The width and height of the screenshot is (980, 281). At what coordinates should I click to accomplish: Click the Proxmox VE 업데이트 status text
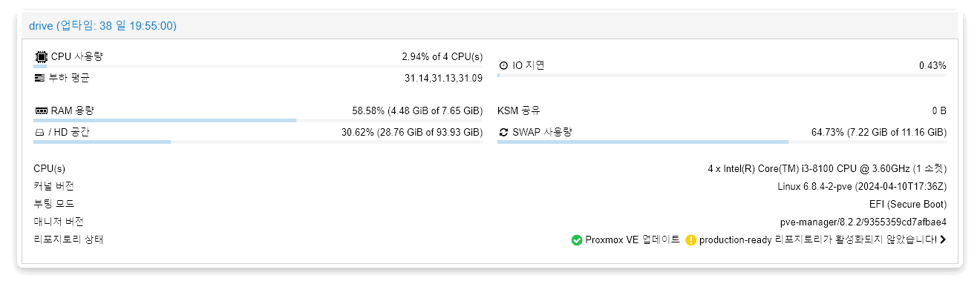pyautogui.click(x=633, y=239)
